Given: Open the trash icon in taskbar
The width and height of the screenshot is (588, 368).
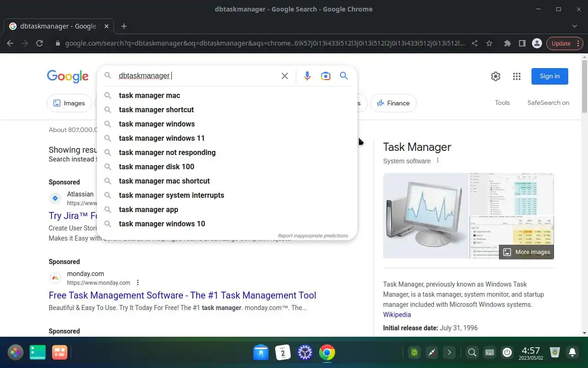Looking at the screenshot, I should pyautogui.click(x=555, y=352).
